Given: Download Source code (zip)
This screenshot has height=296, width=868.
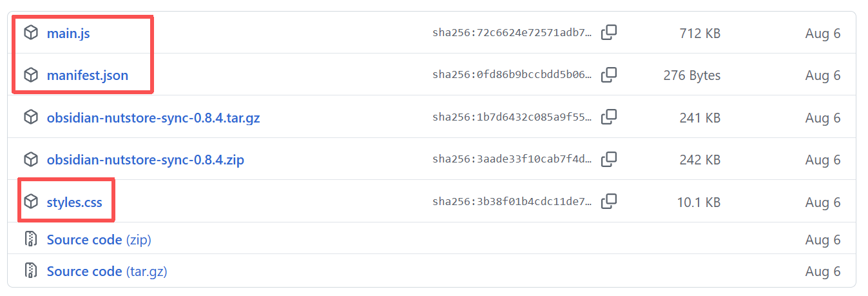Looking at the screenshot, I should click(x=99, y=240).
